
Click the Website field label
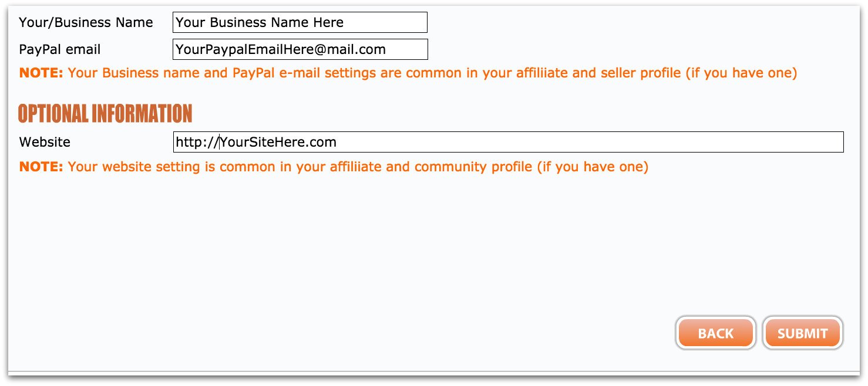[45, 142]
